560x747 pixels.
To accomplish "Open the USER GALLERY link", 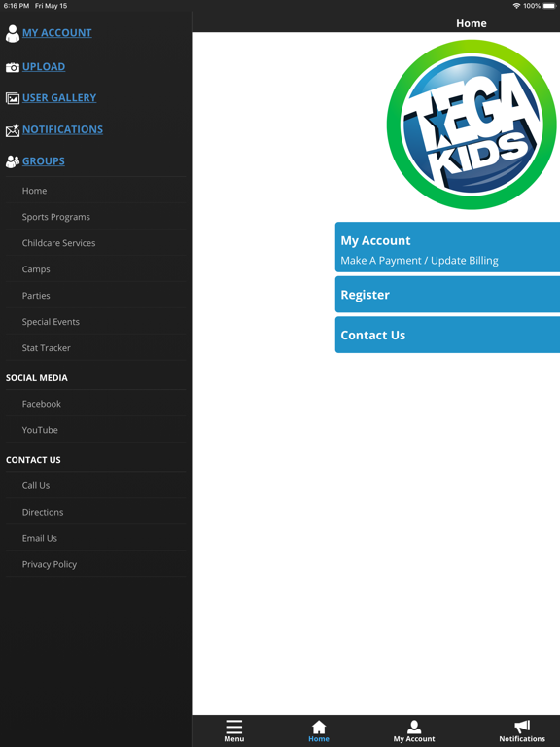I will pos(59,97).
